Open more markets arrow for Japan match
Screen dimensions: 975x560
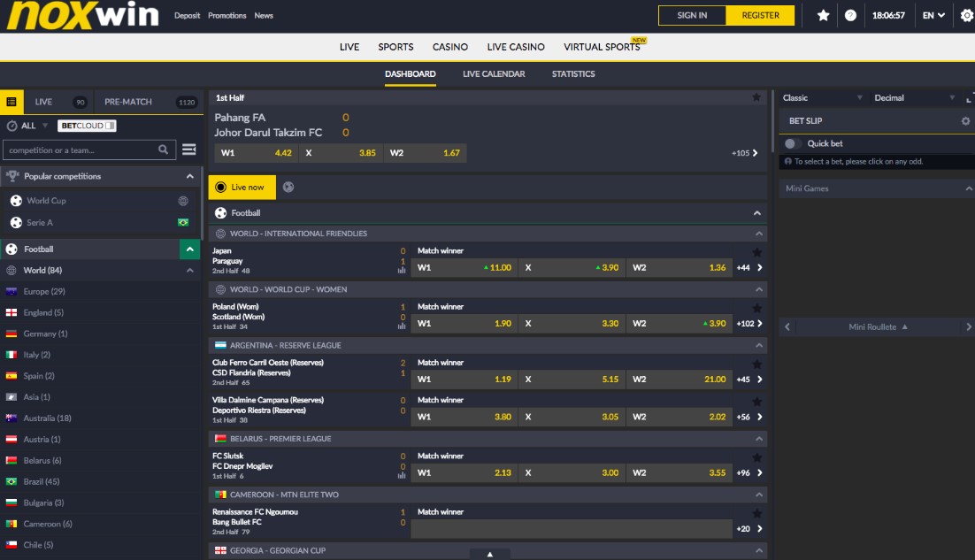click(x=759, y=268)
